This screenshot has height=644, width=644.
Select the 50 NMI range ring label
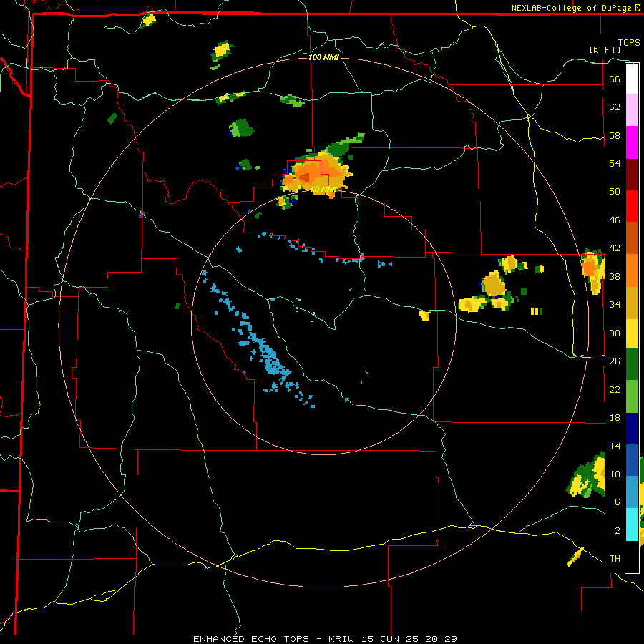tap(324, 190)
